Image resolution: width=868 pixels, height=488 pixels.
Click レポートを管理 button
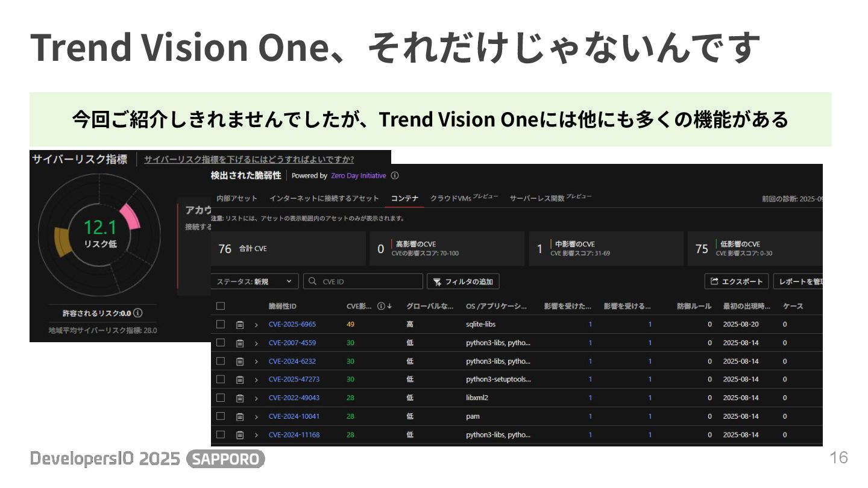point(797,281)
